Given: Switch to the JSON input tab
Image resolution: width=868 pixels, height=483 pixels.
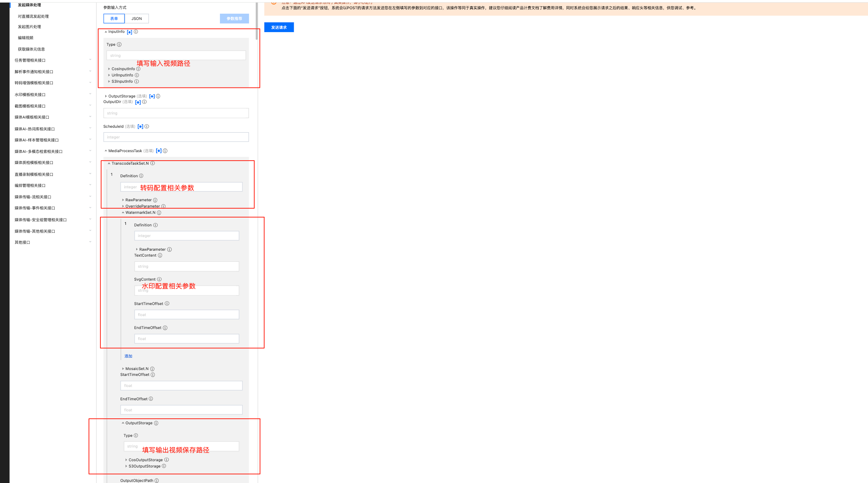Looking at the screenshot, I should pos(137,18).
